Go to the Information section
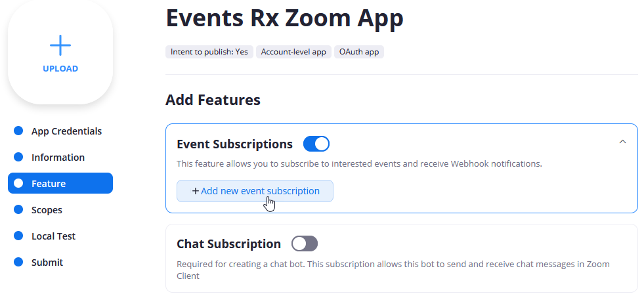Image resolution: width=644 pixels, height=296 pixels. 58,158
